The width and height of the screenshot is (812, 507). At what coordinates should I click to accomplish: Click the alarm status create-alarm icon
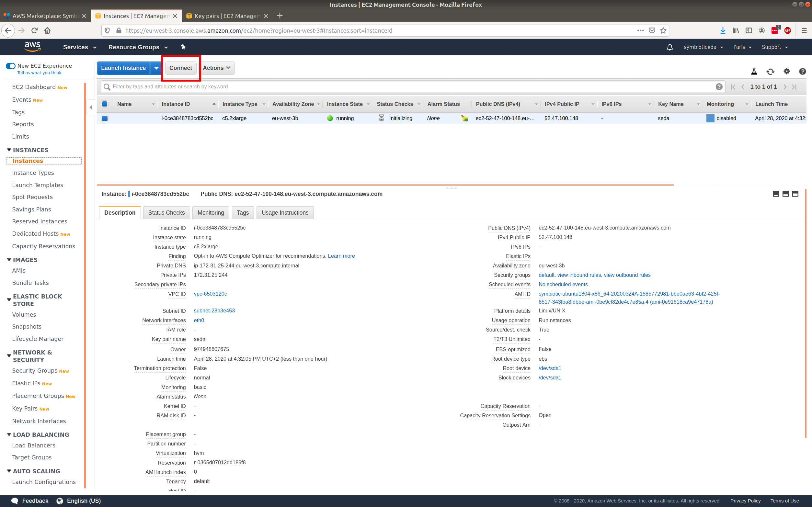464,118
